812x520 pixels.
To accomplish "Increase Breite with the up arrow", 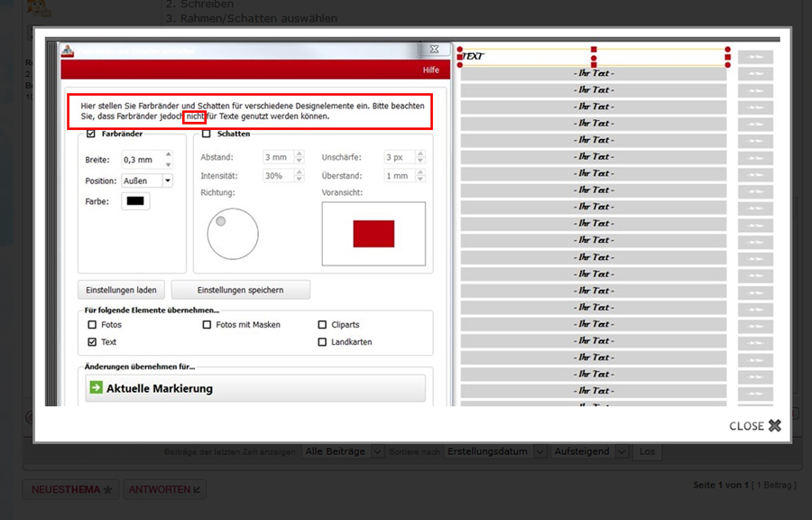I will click(x=169, y=155).
